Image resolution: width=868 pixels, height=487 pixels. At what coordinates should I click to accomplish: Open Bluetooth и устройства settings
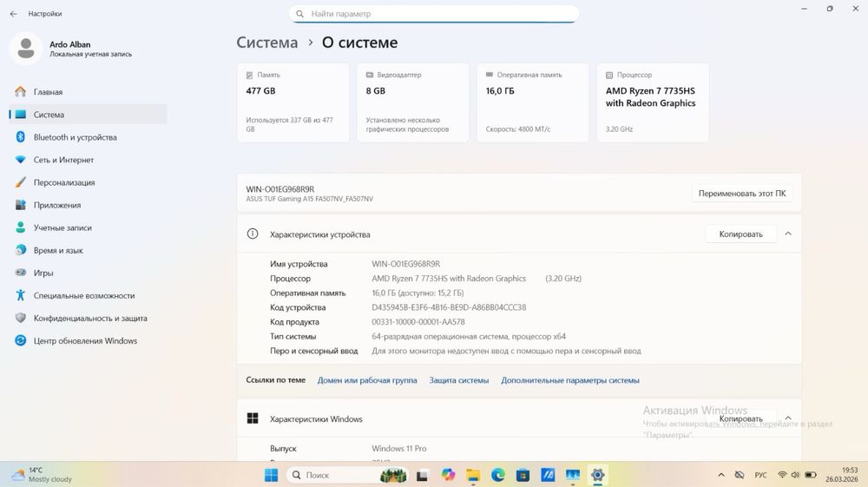click(88, 137)
